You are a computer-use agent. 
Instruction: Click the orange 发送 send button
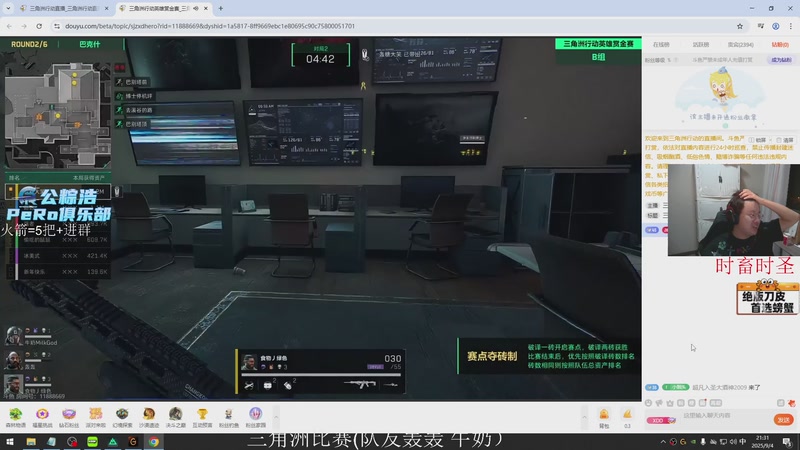(784, 419)
